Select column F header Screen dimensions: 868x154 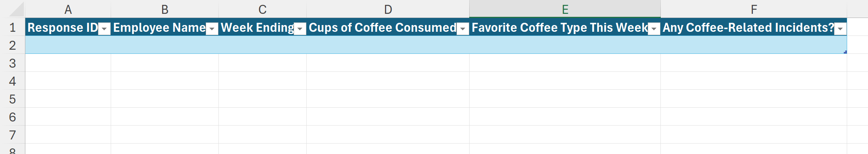[x=754, y=9]
